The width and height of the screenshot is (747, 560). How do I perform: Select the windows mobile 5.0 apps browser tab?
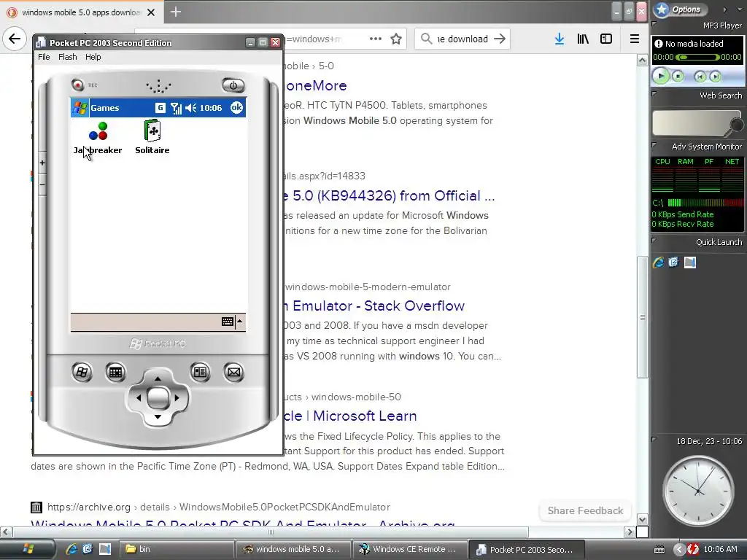click(x=82, y=12)
